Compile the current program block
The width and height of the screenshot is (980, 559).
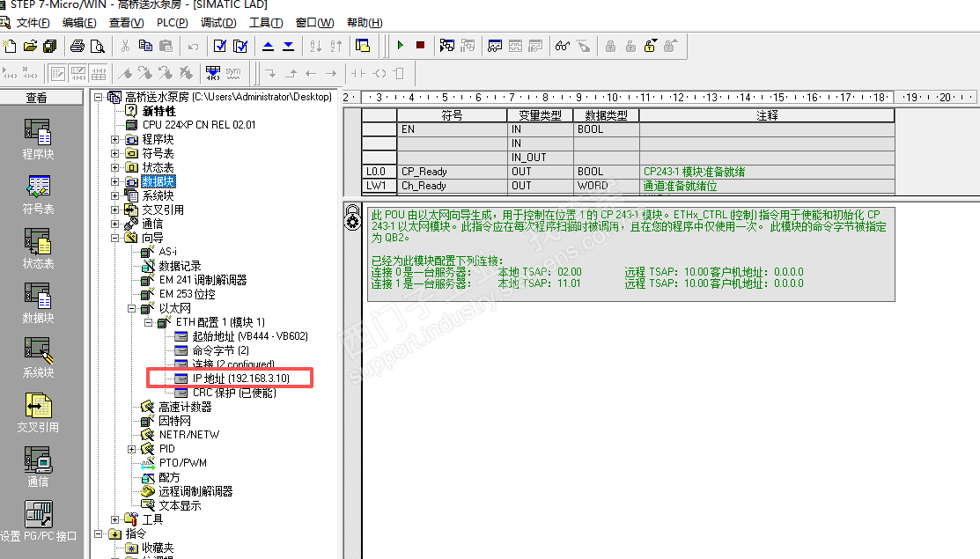[x=220, y=47]
